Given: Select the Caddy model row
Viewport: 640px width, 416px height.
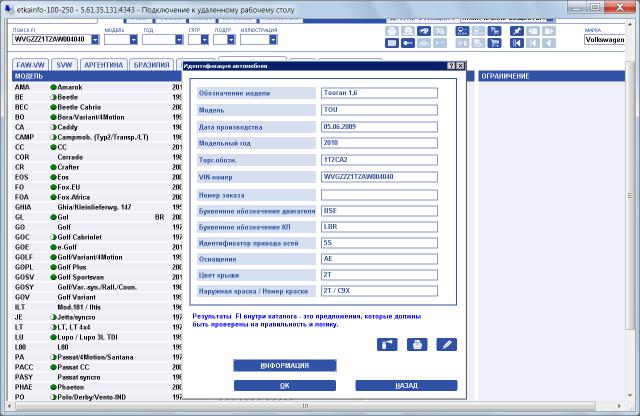Looking at the screenshot, I should (97, 127).
